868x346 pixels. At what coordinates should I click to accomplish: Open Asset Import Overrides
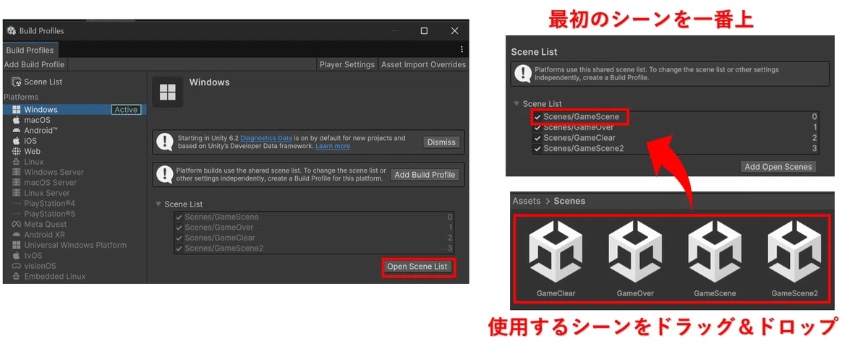(423, 64)
